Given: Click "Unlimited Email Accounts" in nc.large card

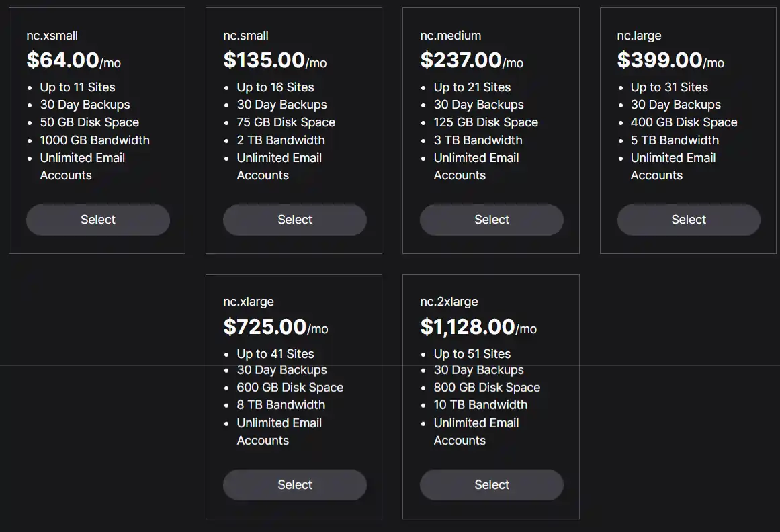Looking at the screenshot, I should (673, 166).
